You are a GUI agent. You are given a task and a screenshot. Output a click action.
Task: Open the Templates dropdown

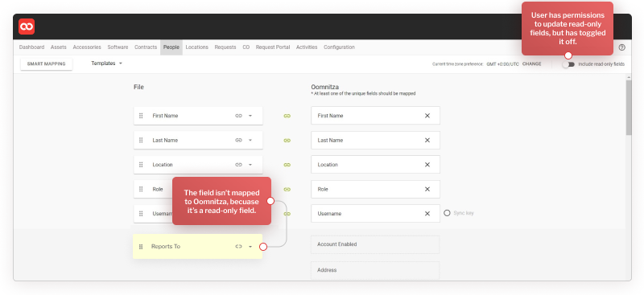(x=107, y=64)
